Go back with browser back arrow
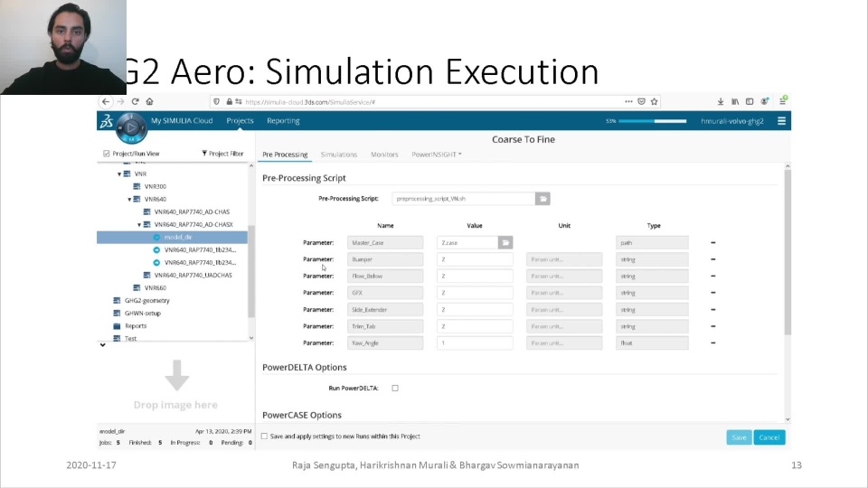 tap(105, 102)
